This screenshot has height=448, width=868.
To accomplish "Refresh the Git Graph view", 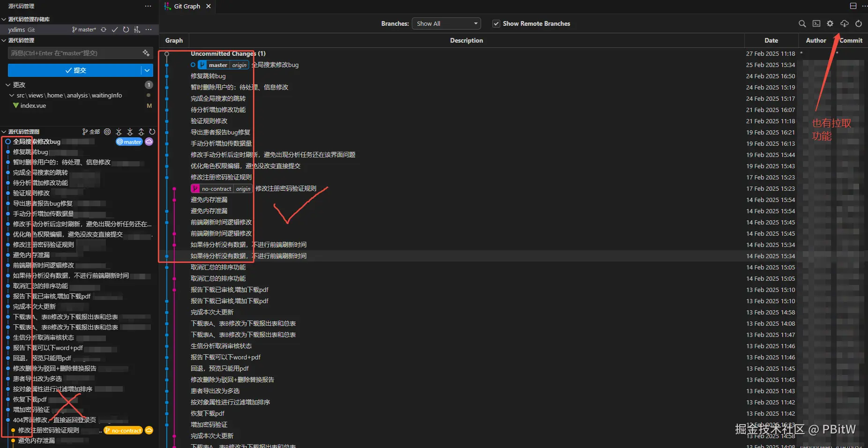I will point(858,23).
